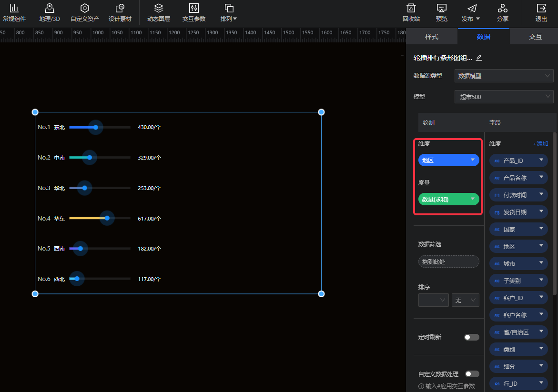Click the 退出 exit button
The width and height of the screenshot is (558, 392).
tap(541, 13)
